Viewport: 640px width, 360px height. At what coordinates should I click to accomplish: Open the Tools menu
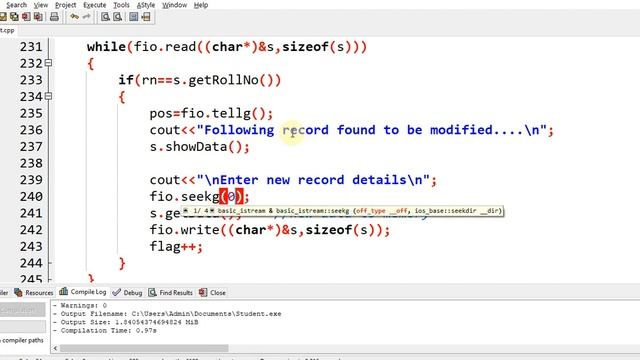pyautogui.click(x=121, y=5)
